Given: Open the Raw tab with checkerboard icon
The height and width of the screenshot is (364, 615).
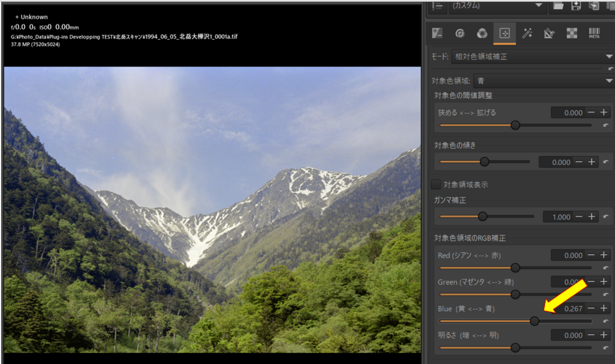Looking at the screenshot, I should [572, 33].
